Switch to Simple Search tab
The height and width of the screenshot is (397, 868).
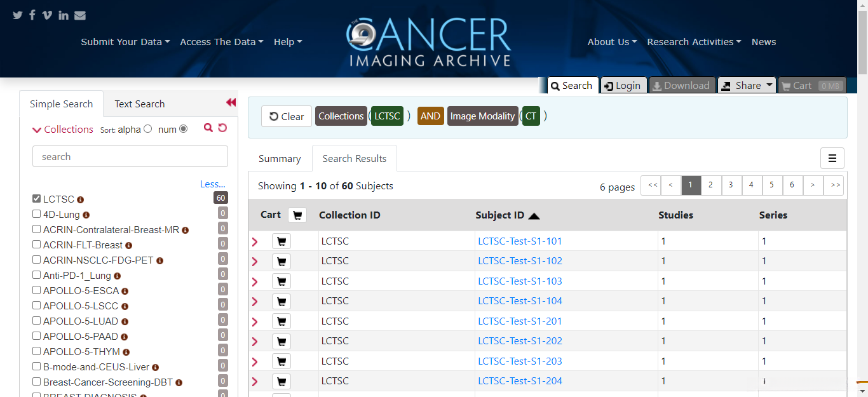[x=61, y=104]
